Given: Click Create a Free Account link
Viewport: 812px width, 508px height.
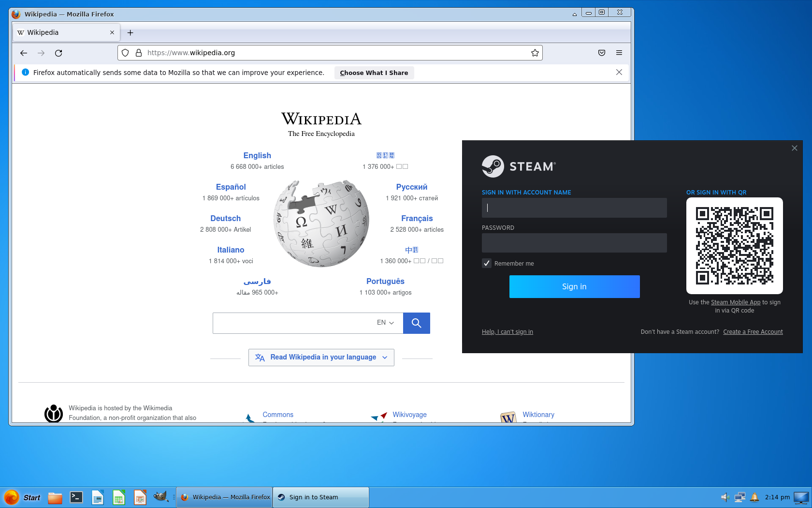Looking at the screenshot, I should (x=753, y=332).
